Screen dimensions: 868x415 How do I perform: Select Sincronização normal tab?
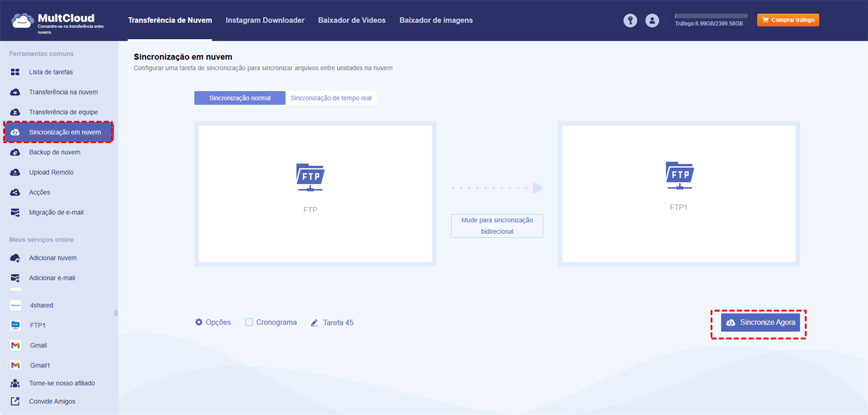[x=240, y=98]
